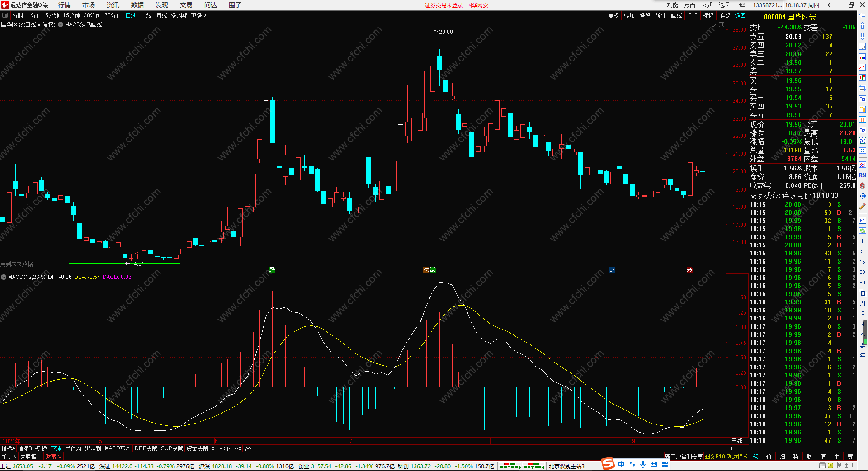Open the Sogou soft keyboard icon

pyautogui.click(x=654, y=464)
